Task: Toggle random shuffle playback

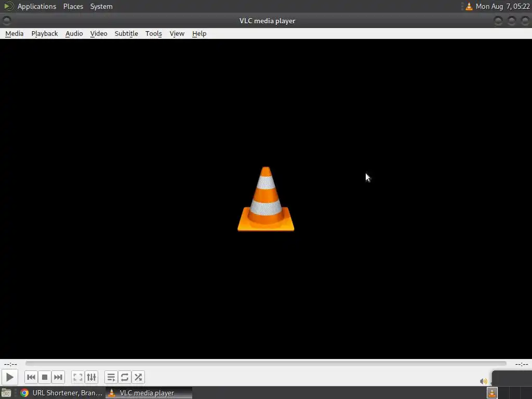Action: (138, 377)
